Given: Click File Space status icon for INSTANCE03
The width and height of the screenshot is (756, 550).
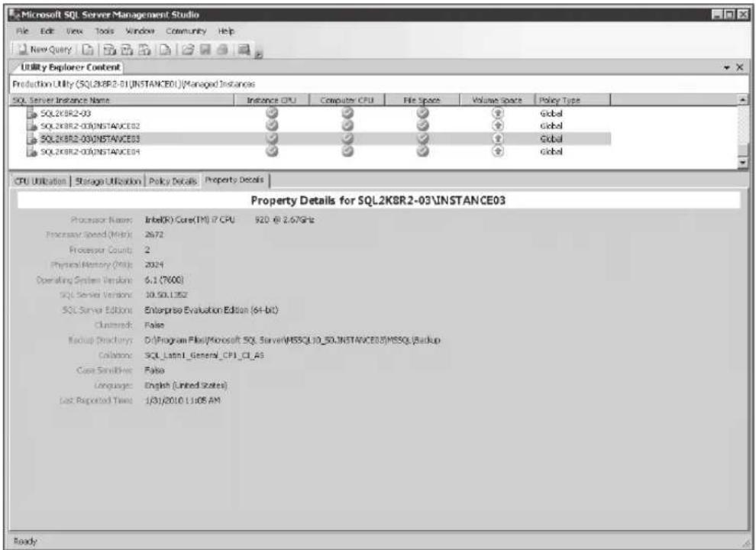Looking at the screenshot, I should [x=422, y=138].
